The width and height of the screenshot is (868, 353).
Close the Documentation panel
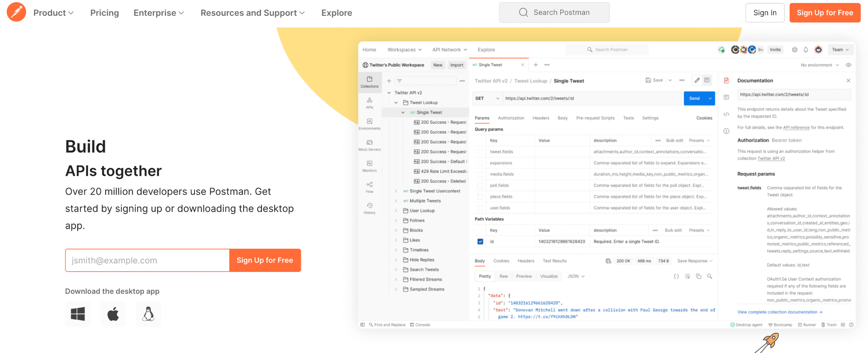(849, 81)
